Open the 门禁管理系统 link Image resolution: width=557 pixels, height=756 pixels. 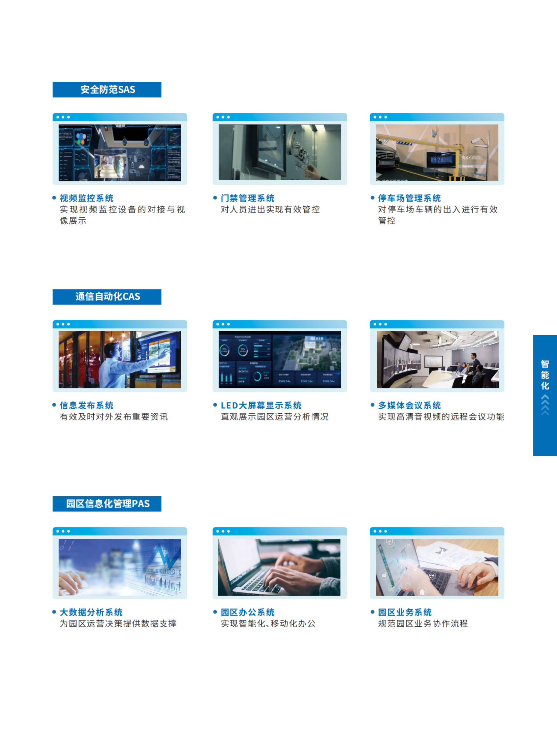tap(248, 198)
